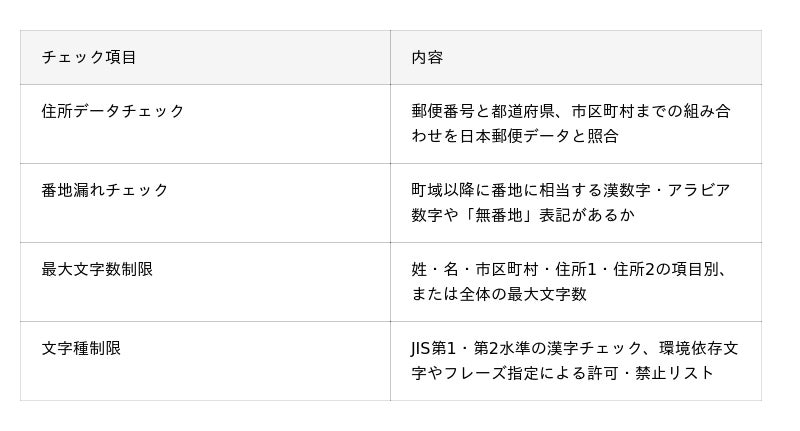Screen dimensions: 800x431
Task: Select the 最大文字数制限 row label
Action: [97, 269]
